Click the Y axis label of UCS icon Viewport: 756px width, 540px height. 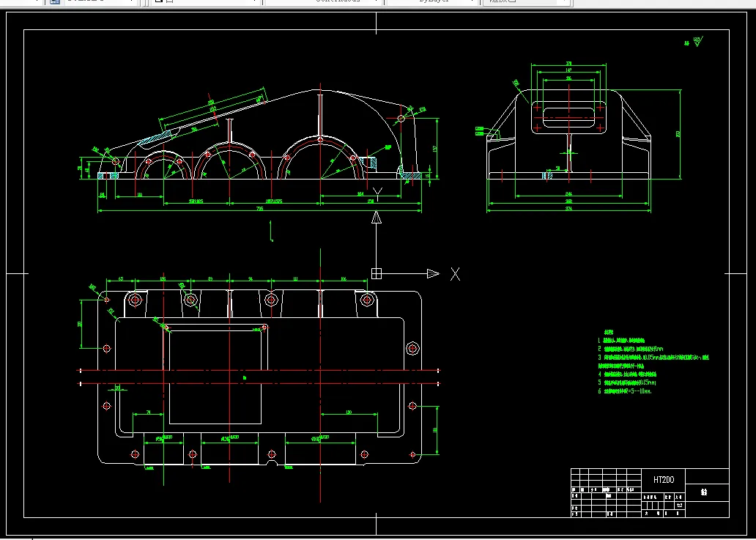pos(379,195)
